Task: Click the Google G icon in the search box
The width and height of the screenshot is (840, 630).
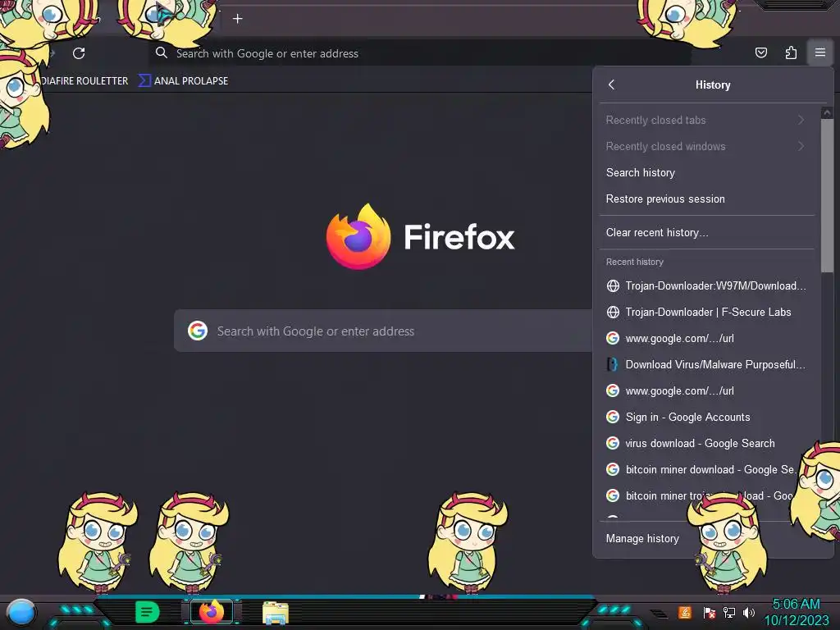Action: coord(198,331)
